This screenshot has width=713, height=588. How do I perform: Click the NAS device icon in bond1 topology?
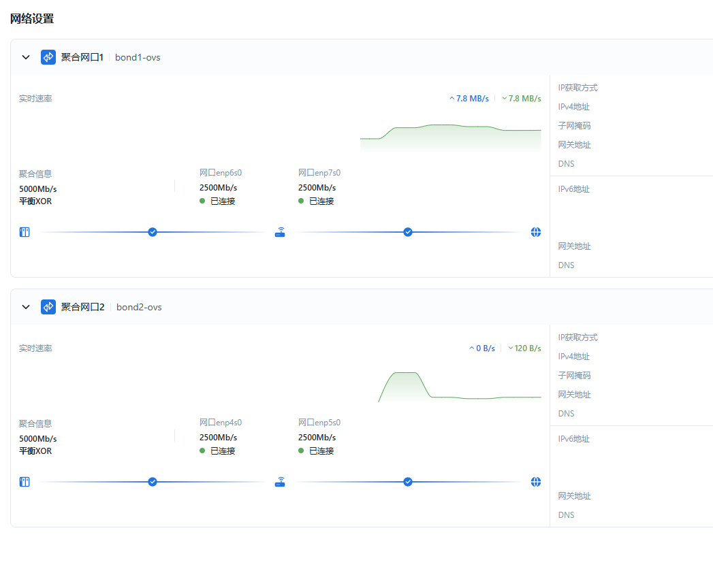(25, 232)
